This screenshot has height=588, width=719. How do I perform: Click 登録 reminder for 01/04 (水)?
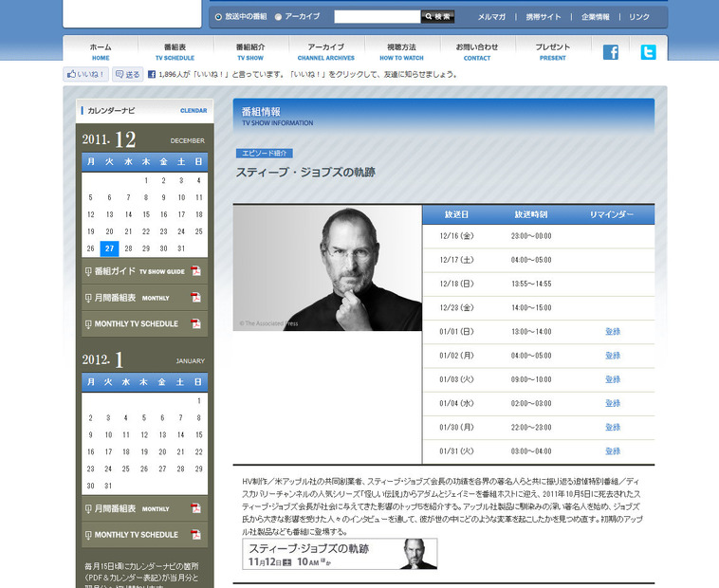(x=612, y=403)
